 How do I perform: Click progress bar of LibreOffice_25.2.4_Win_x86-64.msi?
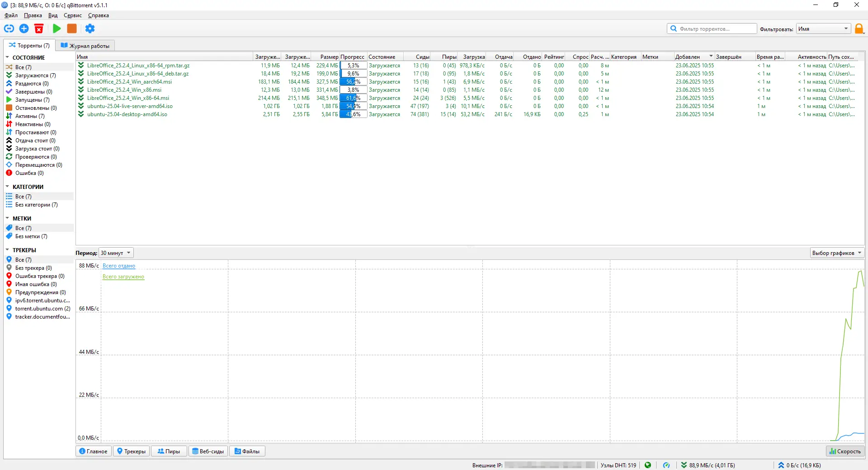tap(353, 98)
